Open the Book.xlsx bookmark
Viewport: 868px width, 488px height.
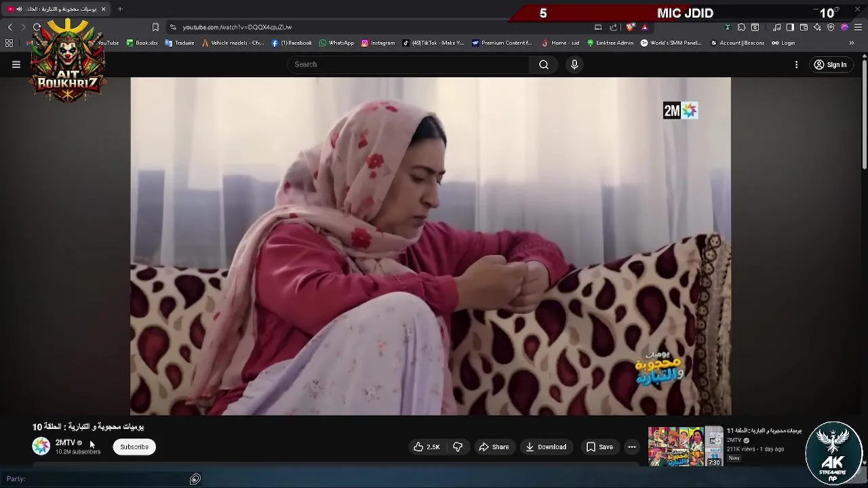tap(142, 43)
